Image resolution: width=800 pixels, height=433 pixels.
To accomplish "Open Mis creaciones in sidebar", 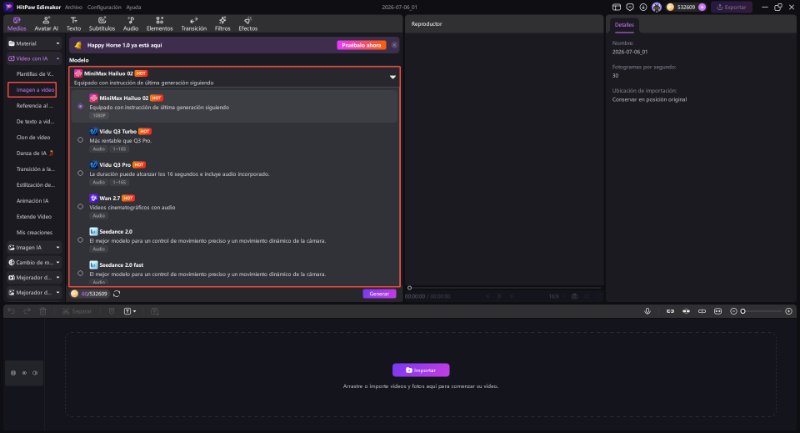I will tap(34, 233).
